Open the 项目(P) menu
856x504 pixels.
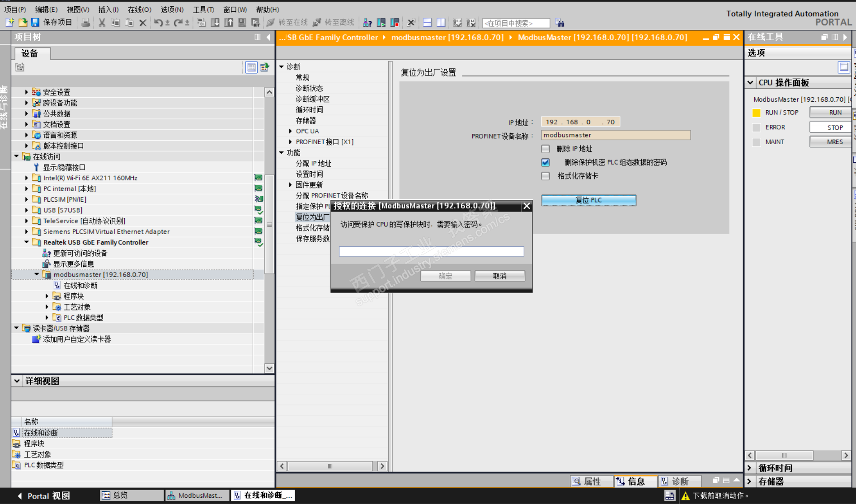coord(15,9)
